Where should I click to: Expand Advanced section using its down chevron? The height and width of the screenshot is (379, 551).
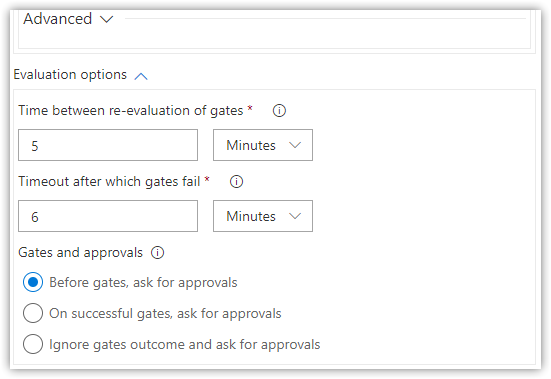[x=106, y=19]
